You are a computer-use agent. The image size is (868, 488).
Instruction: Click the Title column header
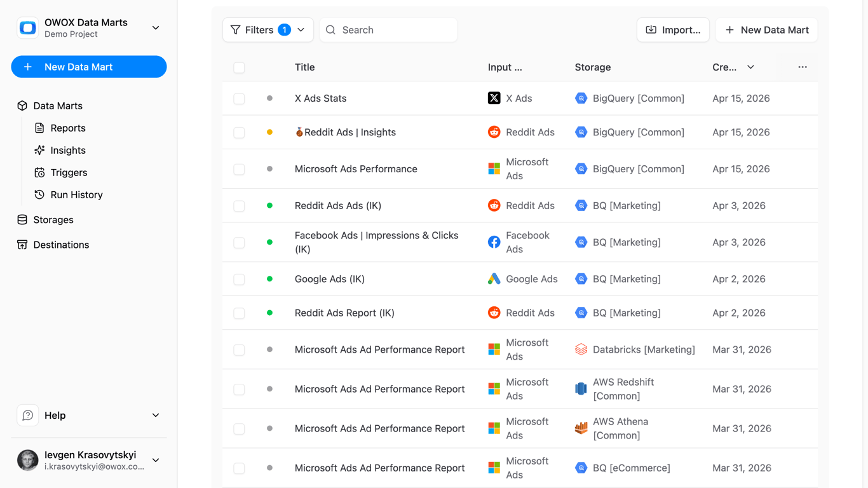304,67
